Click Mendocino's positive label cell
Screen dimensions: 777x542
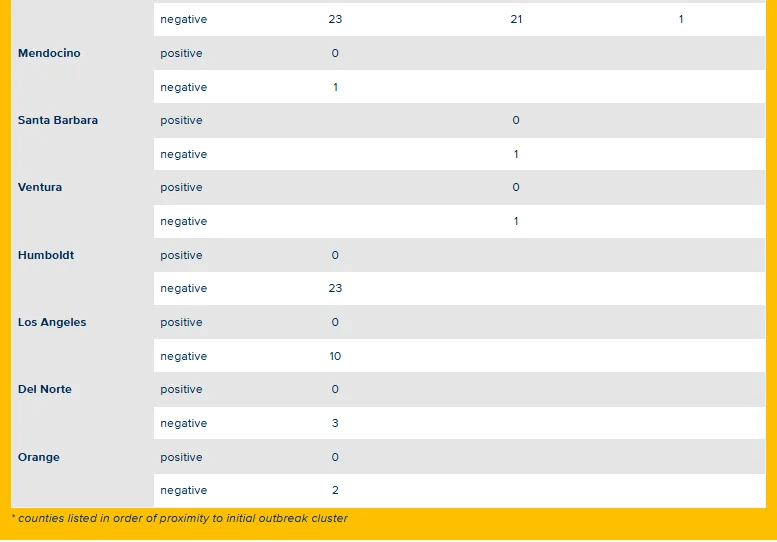[181, 53]
